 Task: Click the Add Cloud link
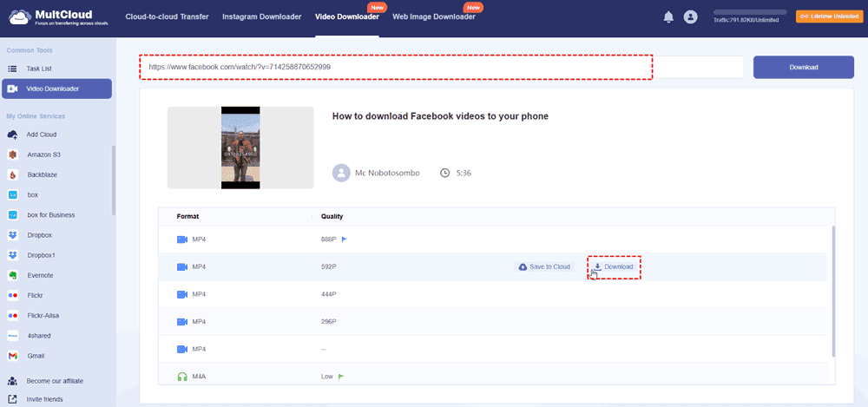tap(42, 135)
